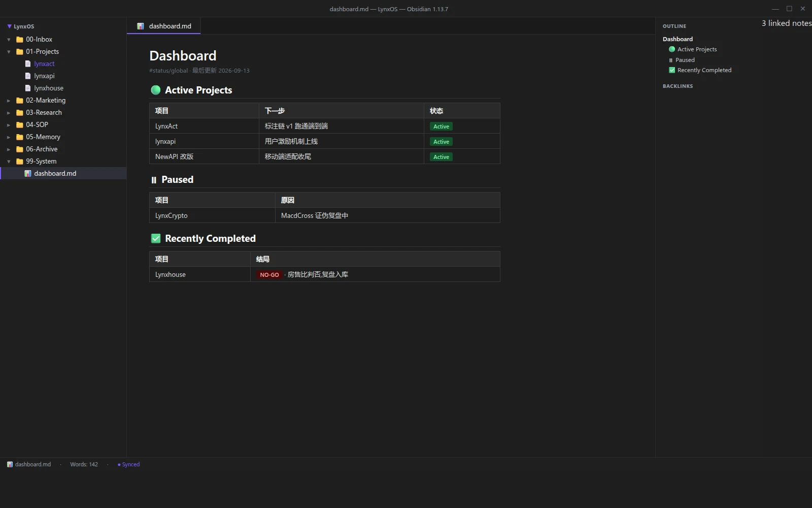The height and width of the screenshot is (508, 812).
Task: Click the green dot in outline Active Projects
Action: pos(672,49)
